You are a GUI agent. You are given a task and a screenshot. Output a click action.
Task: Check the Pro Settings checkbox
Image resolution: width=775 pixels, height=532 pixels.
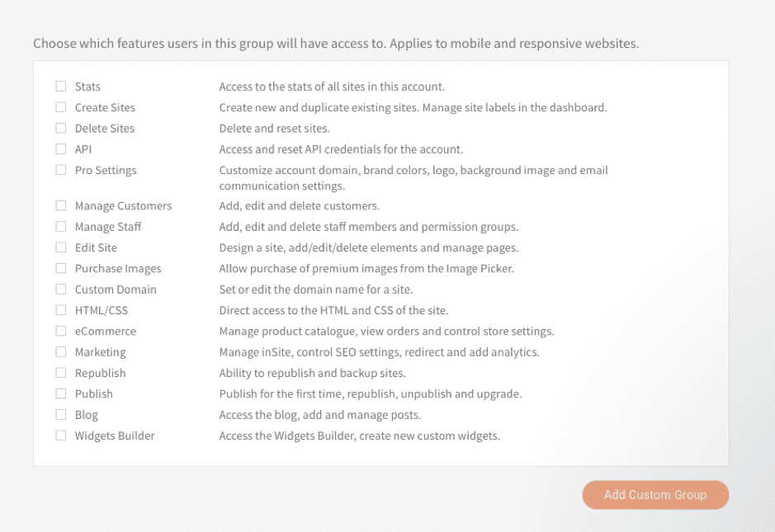coord(61,170)
